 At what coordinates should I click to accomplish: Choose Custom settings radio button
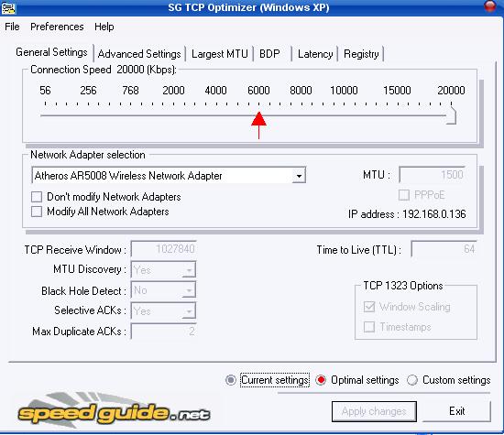pos(412,380)
